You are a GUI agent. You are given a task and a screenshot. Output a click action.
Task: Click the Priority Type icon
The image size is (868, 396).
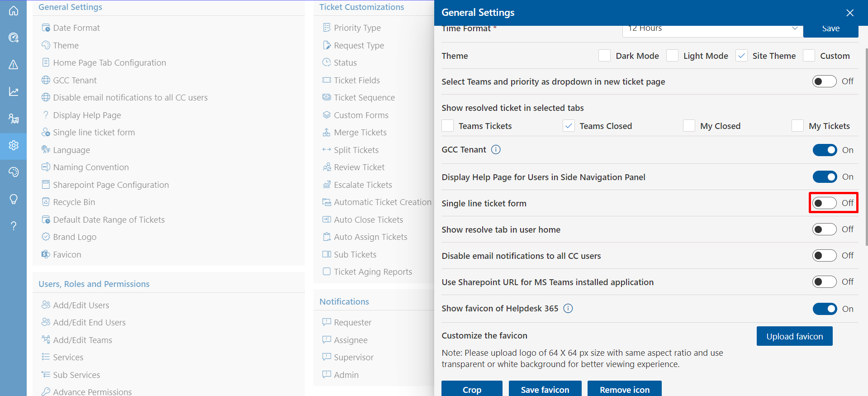pyautogui.click(x=327, y=28)
